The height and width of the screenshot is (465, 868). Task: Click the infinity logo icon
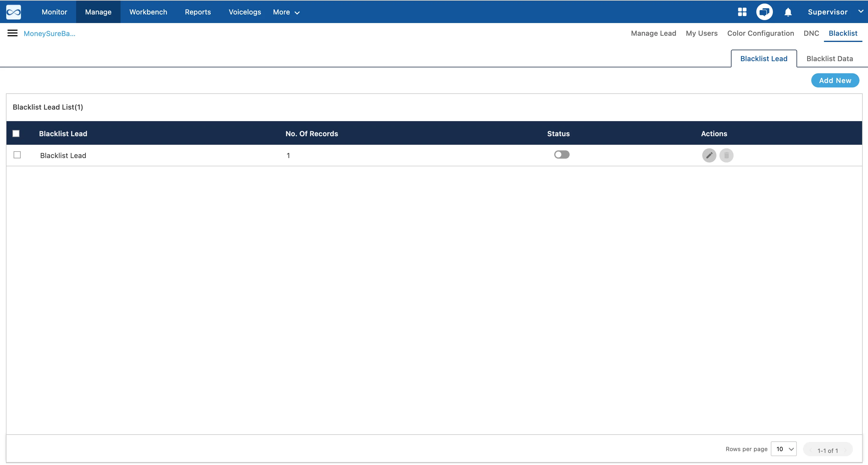[x=14, y=12]
